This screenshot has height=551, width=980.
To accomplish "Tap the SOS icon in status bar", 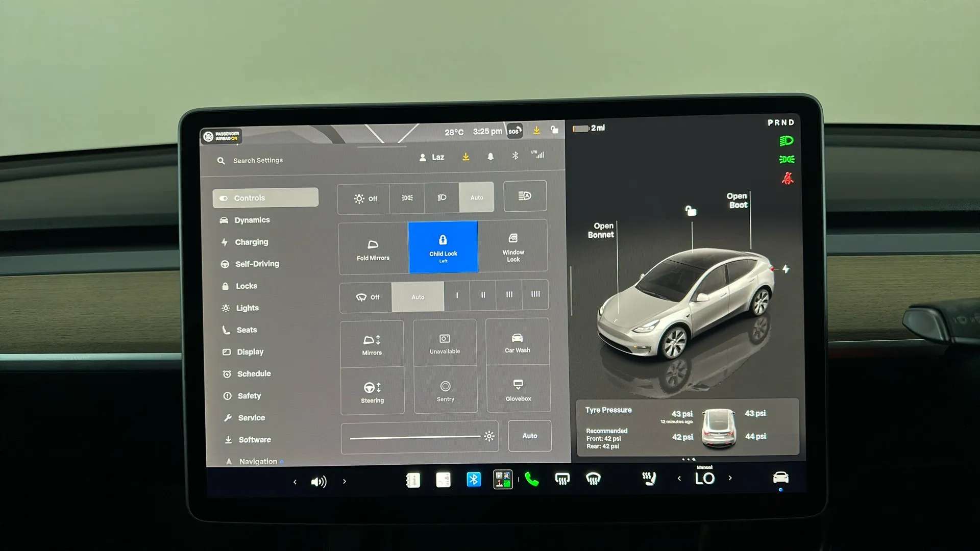I will [x=514, y=131].
